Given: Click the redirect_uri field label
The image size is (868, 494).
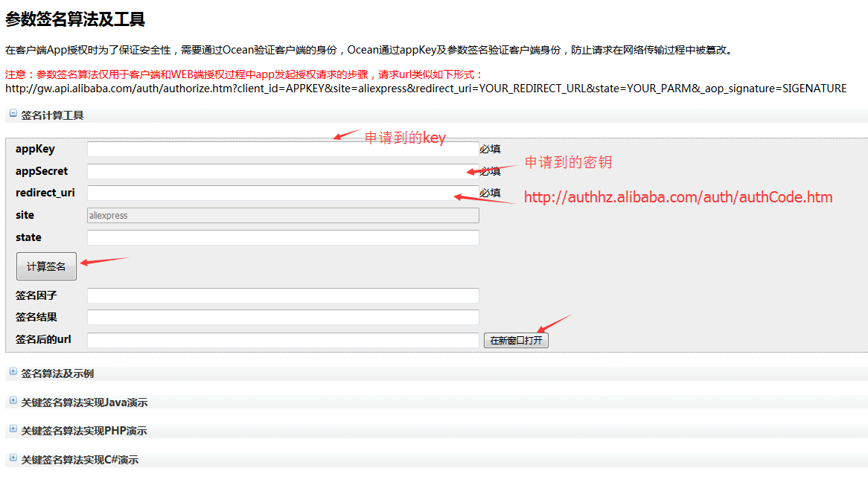Looking at the screenshot, I should coord(45,193).
